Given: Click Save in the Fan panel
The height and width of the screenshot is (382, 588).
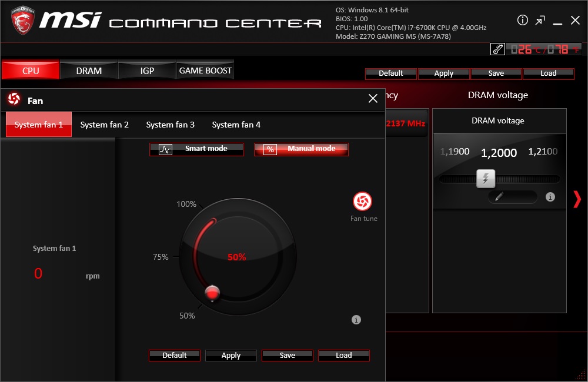Looking at the screenshot, I should point(288,356).
